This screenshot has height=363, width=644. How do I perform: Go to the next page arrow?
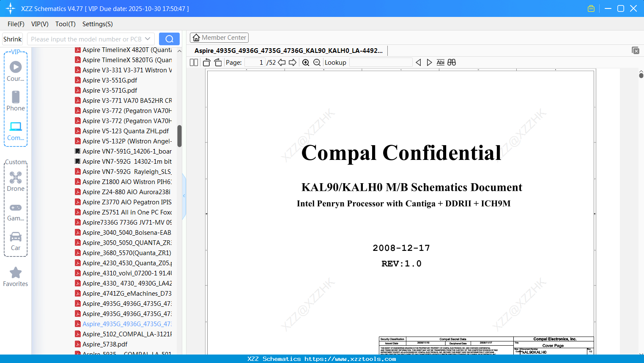point(293,63)
